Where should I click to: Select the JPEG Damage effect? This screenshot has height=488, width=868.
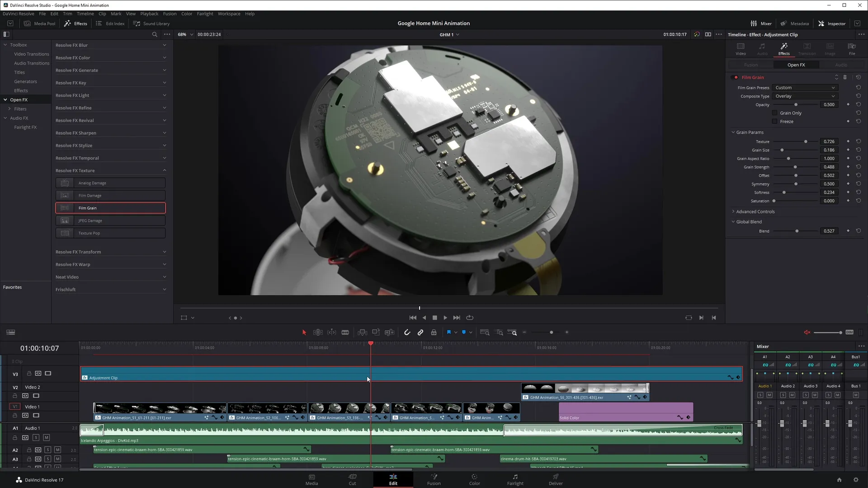tap(110, 221)
